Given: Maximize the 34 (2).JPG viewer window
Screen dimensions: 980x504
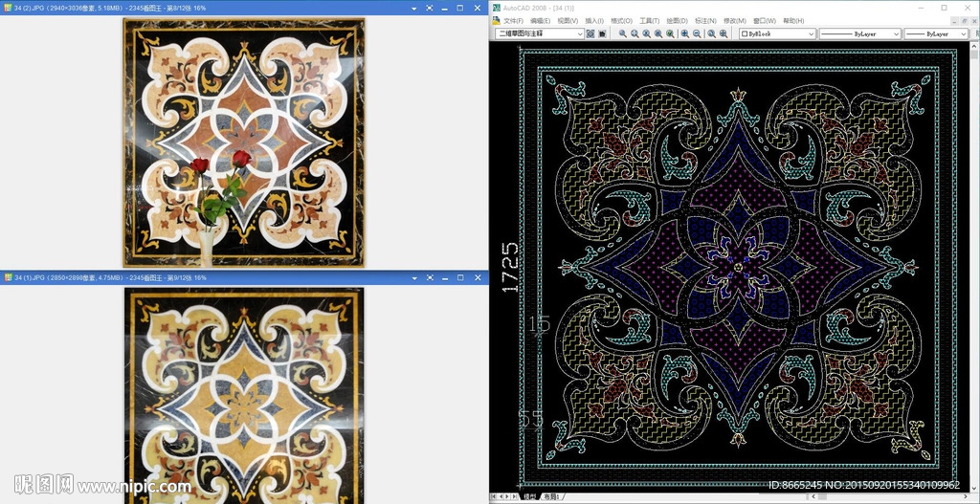Looking at the screenshot, I should pos(460,8).
